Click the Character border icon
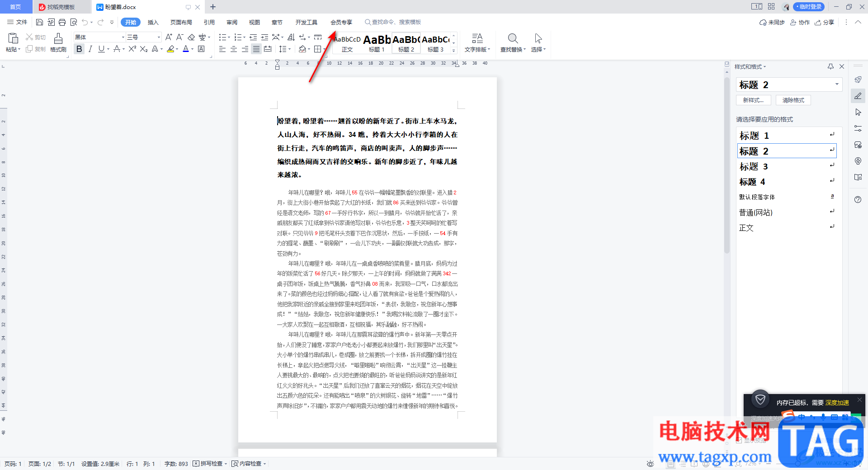The image size is (868, 470). click(x=202, y=49)
